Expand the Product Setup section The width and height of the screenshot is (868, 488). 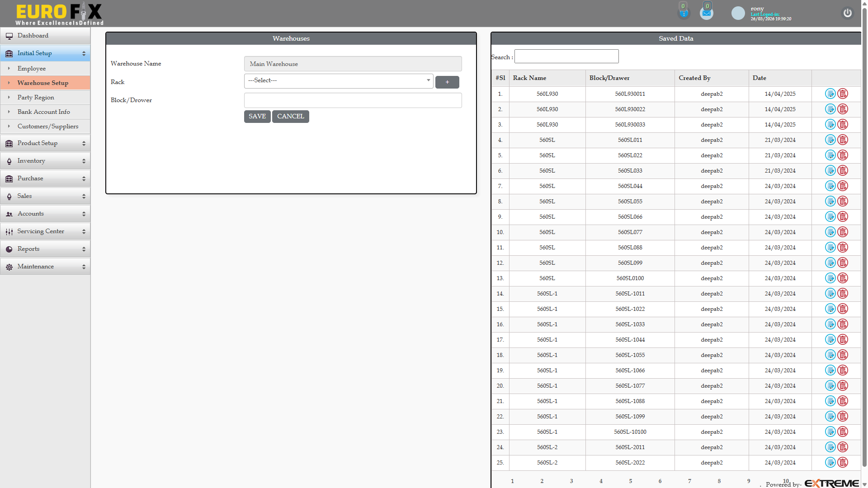click(x=38, y=143)
